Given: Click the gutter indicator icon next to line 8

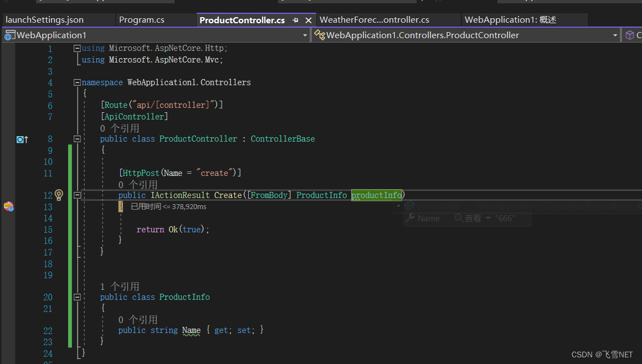Looking at the screenshot, I should pos(19,139).
